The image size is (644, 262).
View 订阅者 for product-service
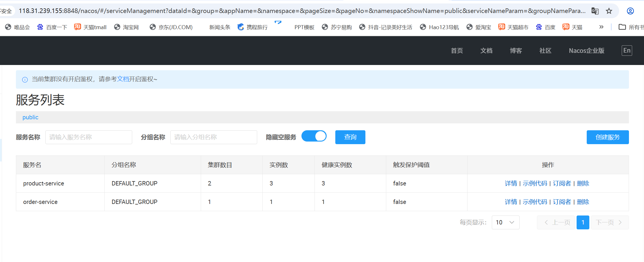coord(562,183)
